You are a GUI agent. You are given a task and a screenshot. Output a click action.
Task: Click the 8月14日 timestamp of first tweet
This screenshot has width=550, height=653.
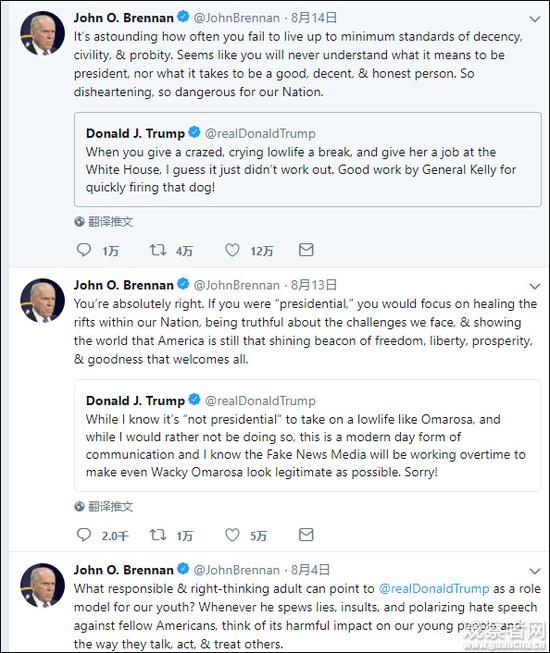314,17
